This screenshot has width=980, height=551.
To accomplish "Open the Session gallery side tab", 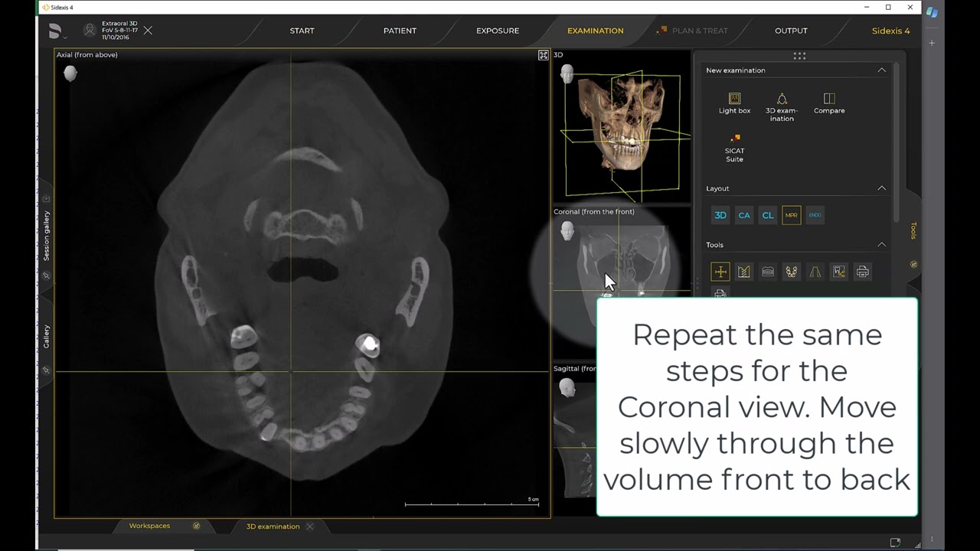I will (x=46, y=236).
